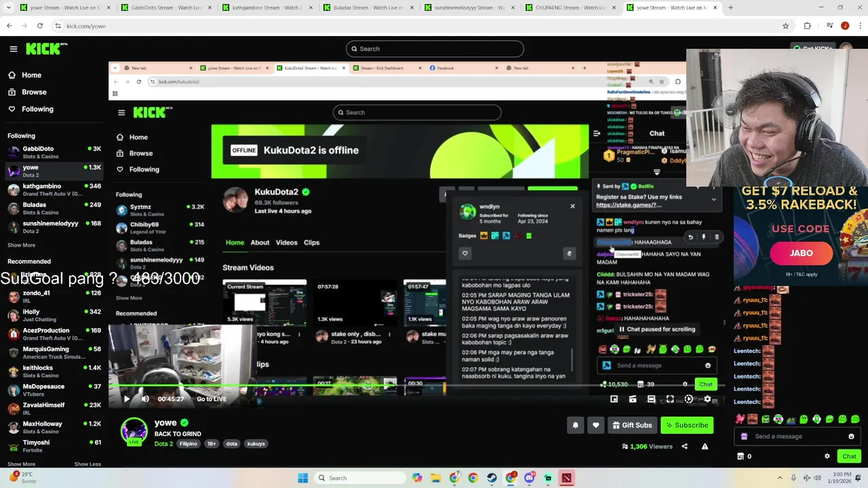Open MarquisGaming recommended channel

coord(53,352)
